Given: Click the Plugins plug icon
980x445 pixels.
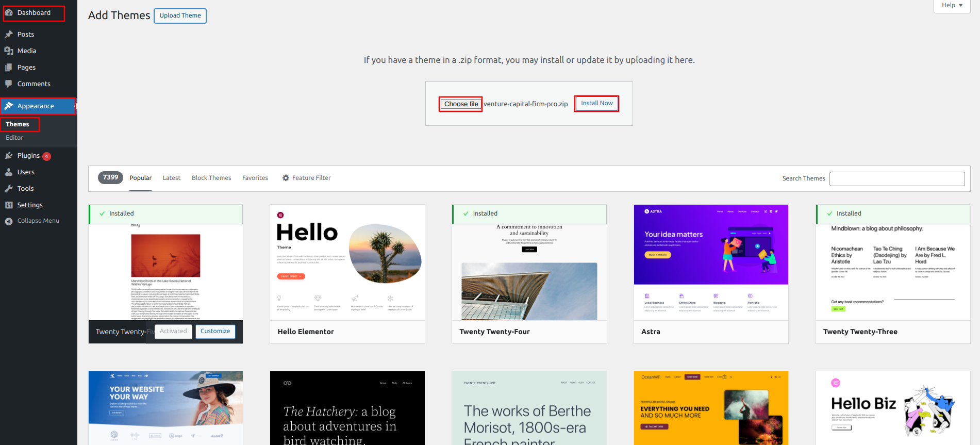Looking at the screenshot, I should 9,156.
